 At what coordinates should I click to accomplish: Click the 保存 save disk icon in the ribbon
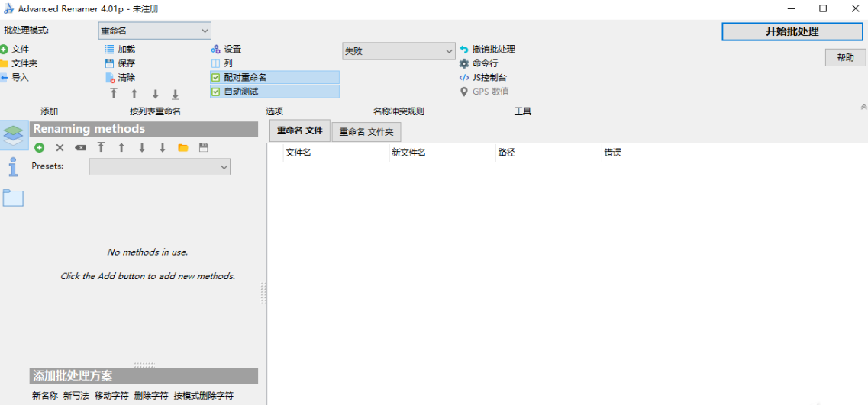tap(110, 63)
